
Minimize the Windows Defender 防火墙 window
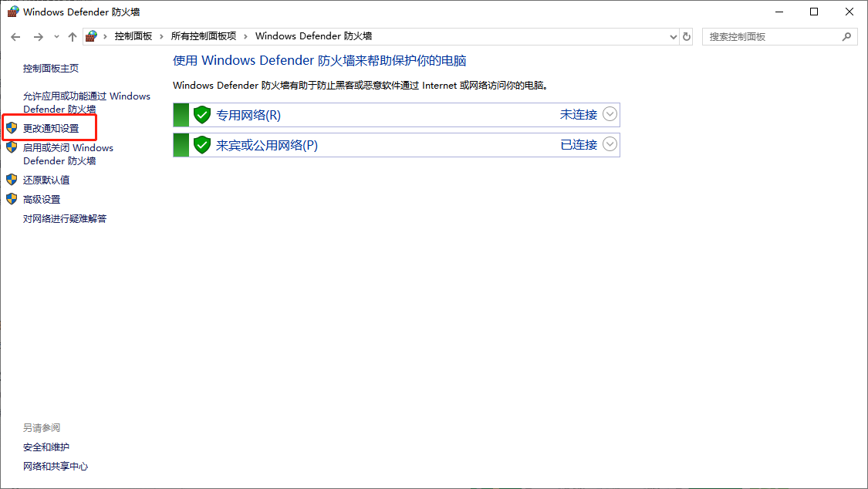[x=779, y=12]
